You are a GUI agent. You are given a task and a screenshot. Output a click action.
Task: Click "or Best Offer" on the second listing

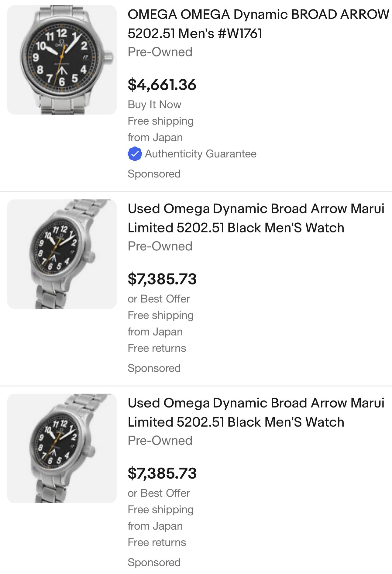pyautogui.click(x=159, y=299)
